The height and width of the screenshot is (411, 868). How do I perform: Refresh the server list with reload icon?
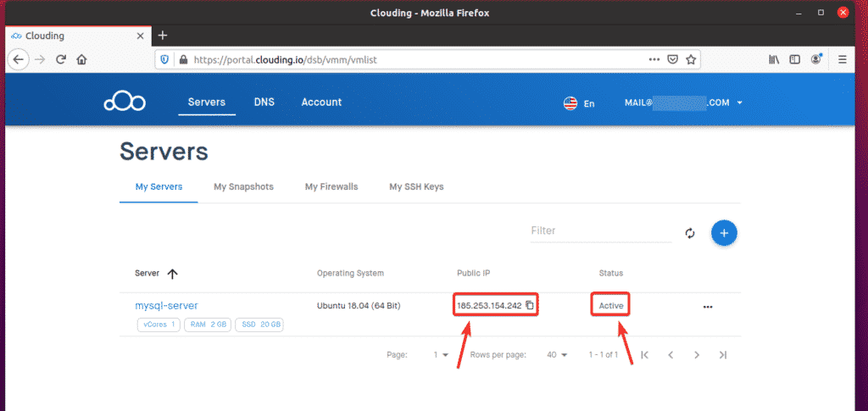point(690,233)
